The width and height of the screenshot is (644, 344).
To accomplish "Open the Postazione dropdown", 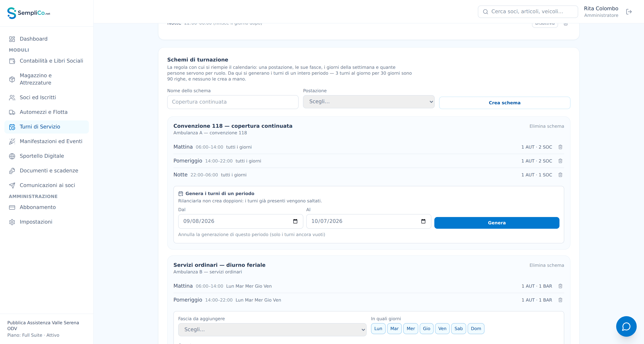I will [x=368, y=102].
